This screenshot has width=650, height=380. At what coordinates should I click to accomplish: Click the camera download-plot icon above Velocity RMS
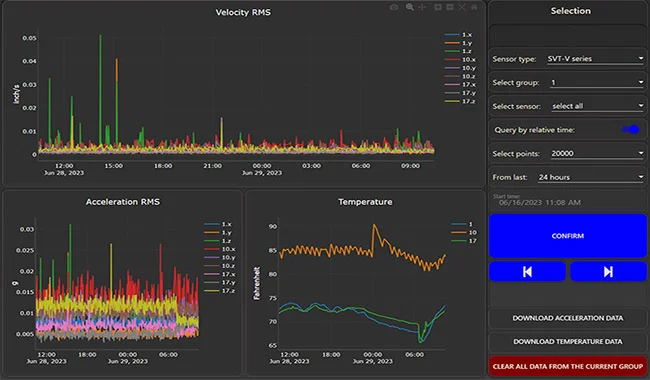coord(394,7)
